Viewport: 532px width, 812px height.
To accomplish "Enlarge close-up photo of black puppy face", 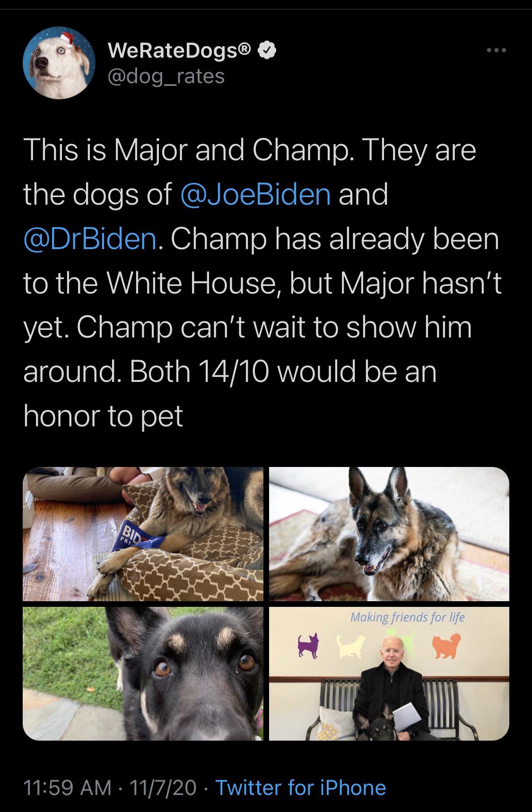I will (x=143, y=674).
